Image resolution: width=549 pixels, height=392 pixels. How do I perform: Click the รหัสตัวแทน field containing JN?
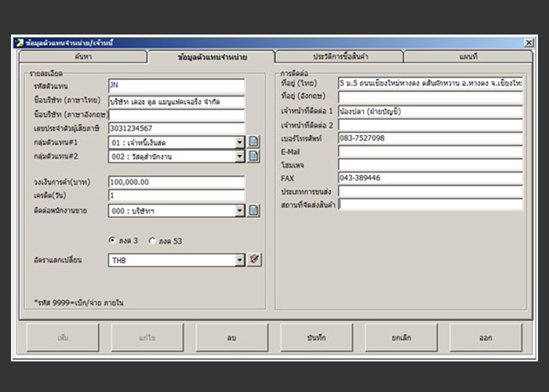tap(176, 85)
